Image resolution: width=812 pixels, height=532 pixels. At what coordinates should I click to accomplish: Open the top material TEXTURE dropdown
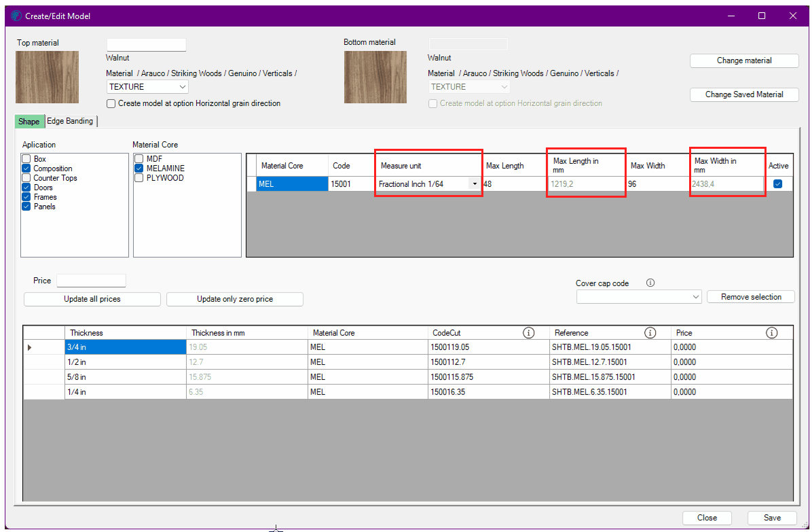pos(147,87)
